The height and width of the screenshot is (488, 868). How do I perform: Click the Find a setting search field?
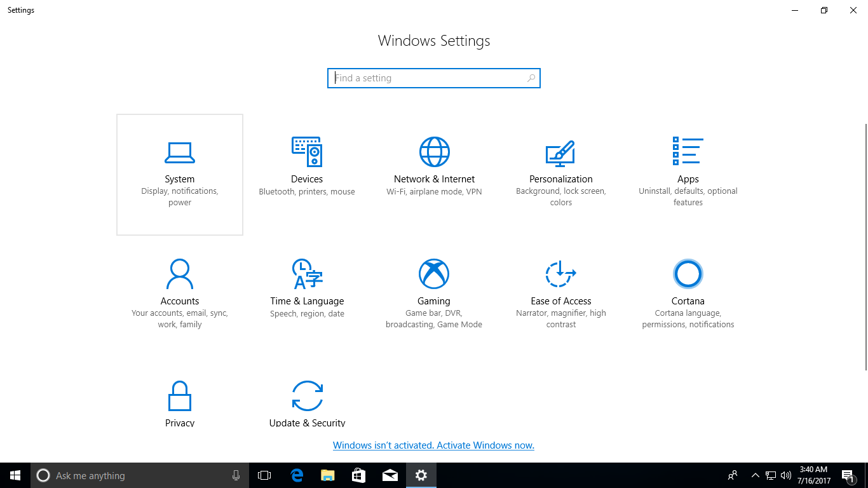point(434,78)
